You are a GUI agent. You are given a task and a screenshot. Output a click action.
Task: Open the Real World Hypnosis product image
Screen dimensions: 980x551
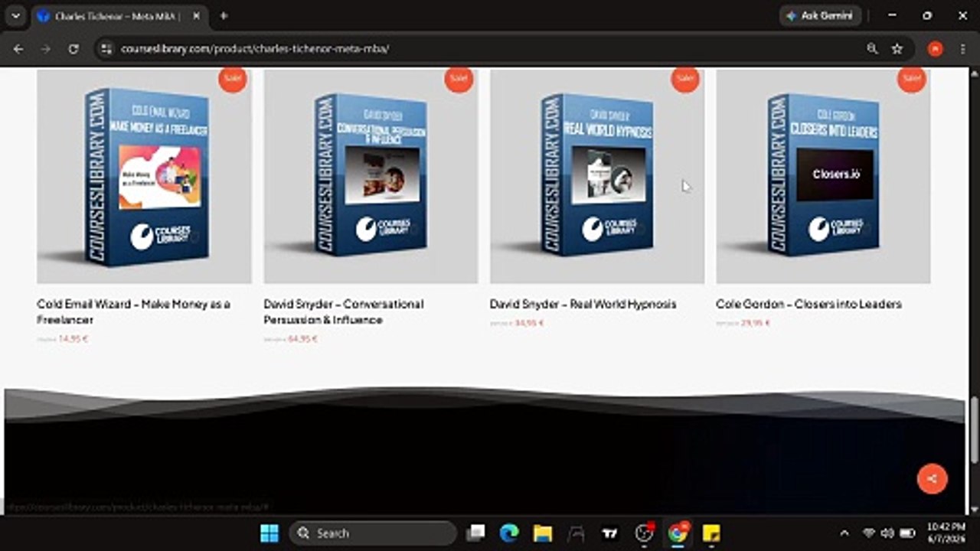pyautogui.click(x=597, y=176)
